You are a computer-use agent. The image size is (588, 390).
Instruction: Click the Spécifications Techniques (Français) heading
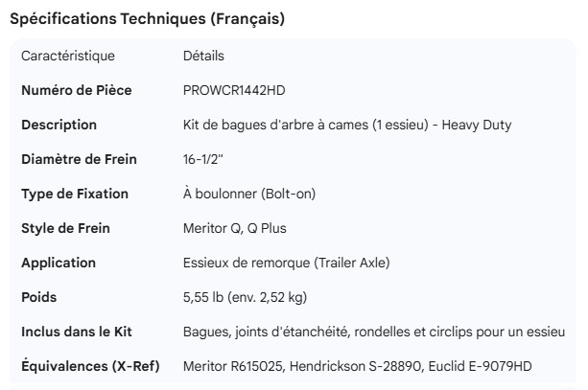point(147,19)
